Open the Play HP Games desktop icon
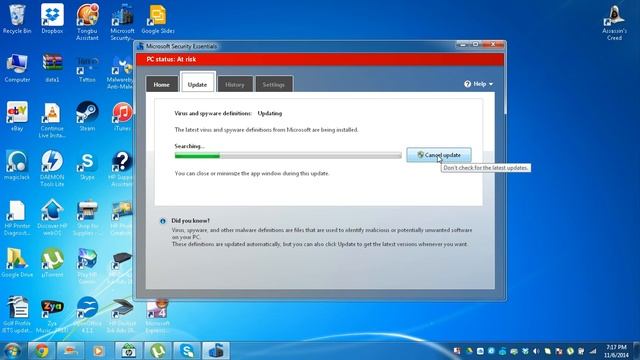The width and height of the screenshot is (640, 360). click(87, 266)
